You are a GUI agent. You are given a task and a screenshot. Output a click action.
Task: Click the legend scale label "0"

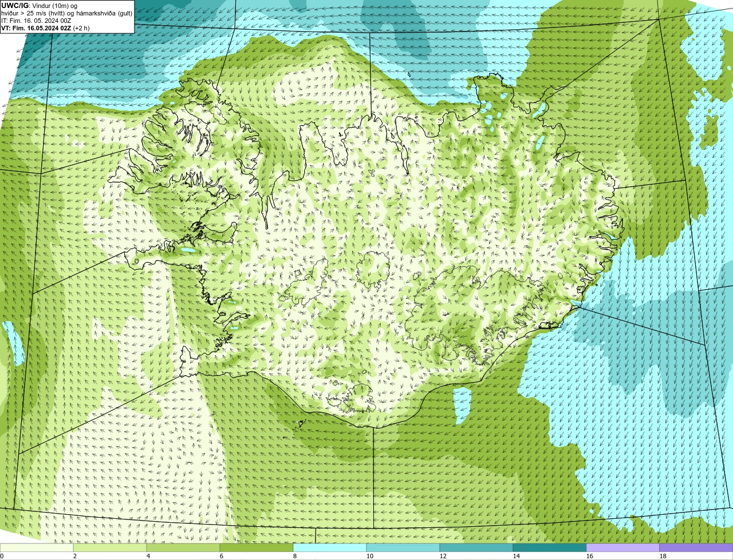[2, 556]
